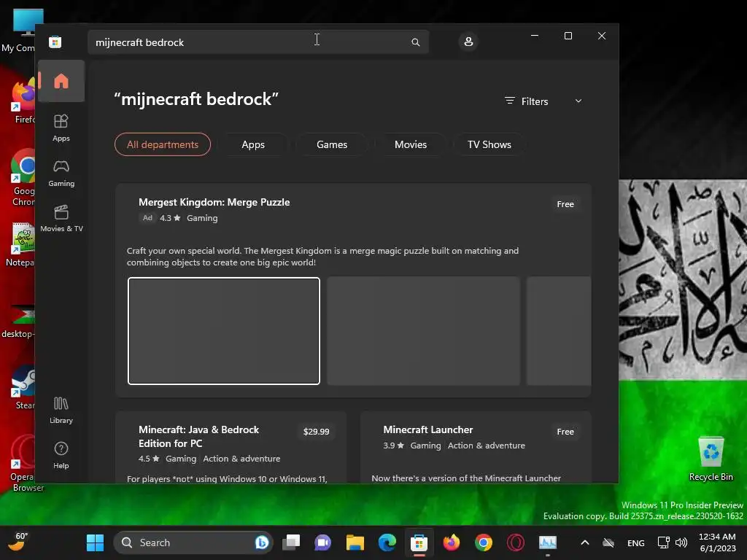The width and height of the screenshot is (747, 560).
Task: Select the Google Chrome desktop shortcut
Action: click(23, 177)
